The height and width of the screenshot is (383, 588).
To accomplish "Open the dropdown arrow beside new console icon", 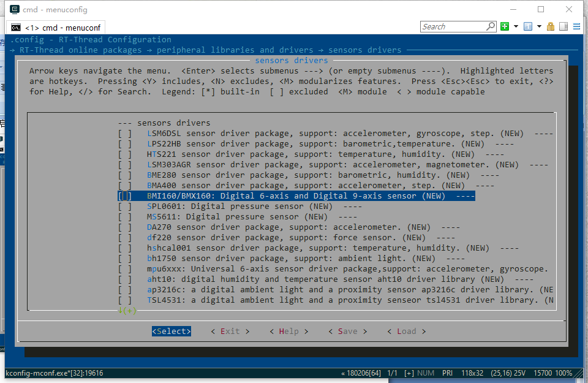I will point(516,26).
